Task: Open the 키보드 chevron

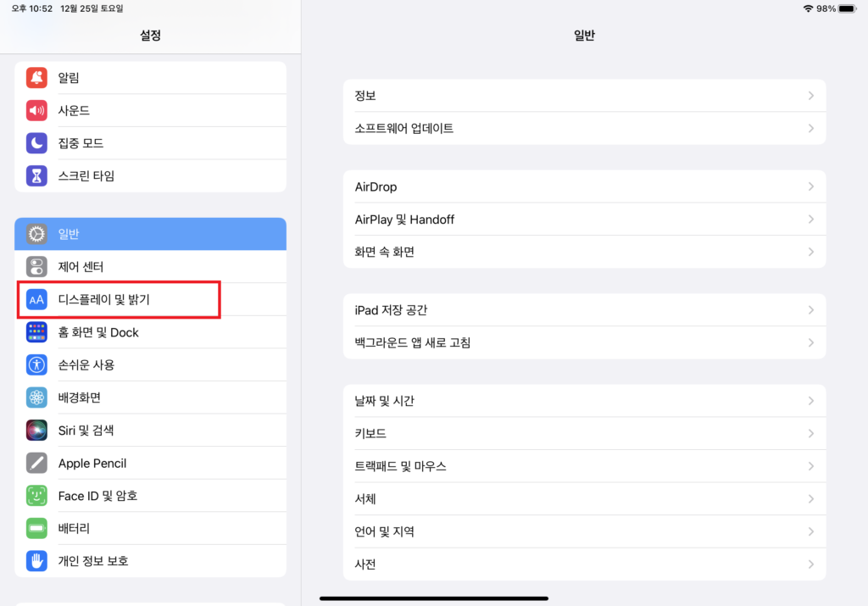Action: (811, 433)
